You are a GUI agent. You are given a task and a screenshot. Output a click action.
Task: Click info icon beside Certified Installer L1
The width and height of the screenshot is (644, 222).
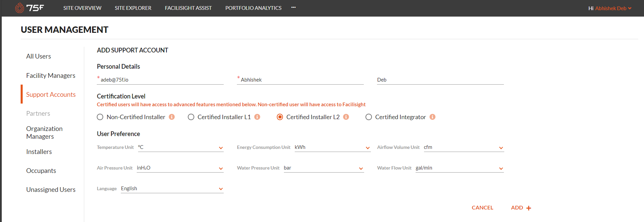(x=257, y=117)
